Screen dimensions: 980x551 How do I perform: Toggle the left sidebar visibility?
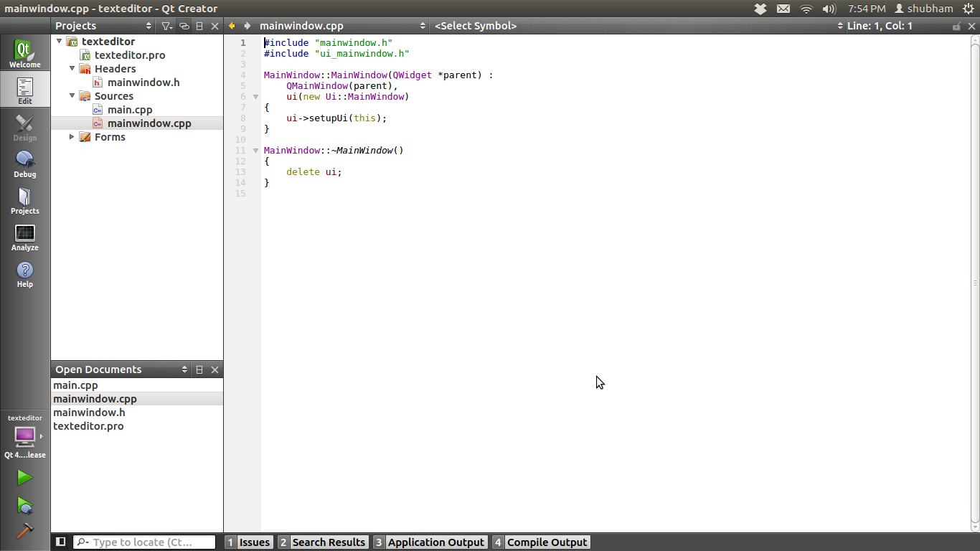point(61,542)
